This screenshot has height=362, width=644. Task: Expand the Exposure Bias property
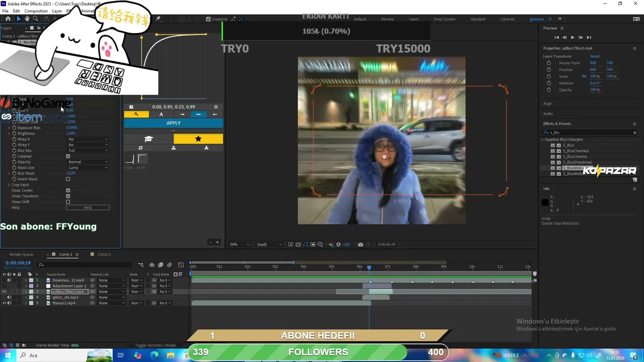[9, 128]
